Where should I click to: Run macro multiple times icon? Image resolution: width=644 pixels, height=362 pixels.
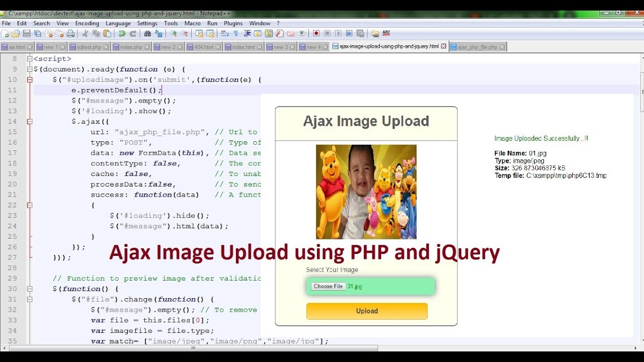click(x=349, y=34)
